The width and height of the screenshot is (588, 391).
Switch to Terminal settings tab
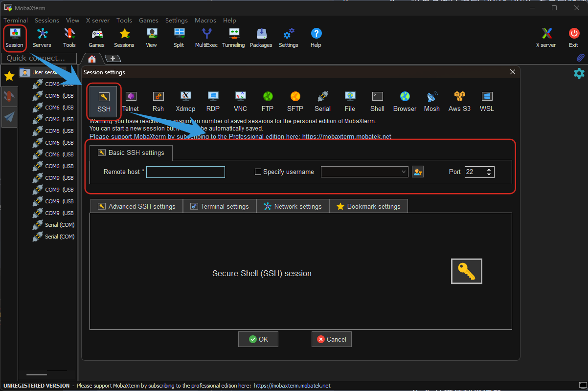[x=220, y=206]
